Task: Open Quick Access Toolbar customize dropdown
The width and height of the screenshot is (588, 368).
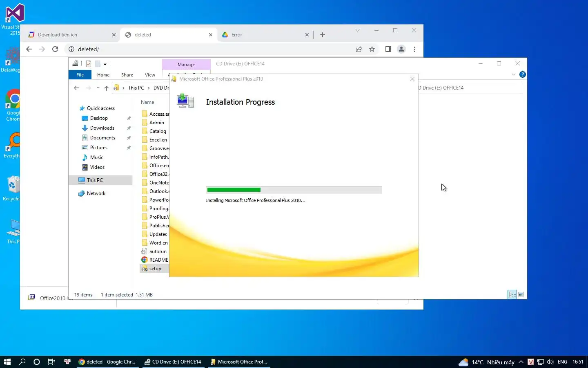Action: (105, 64)
